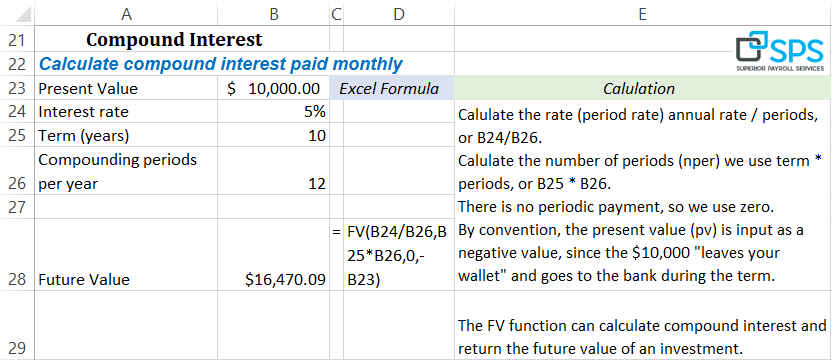Select row 24 header
The image size is (832, 360).
coord(17,112)
